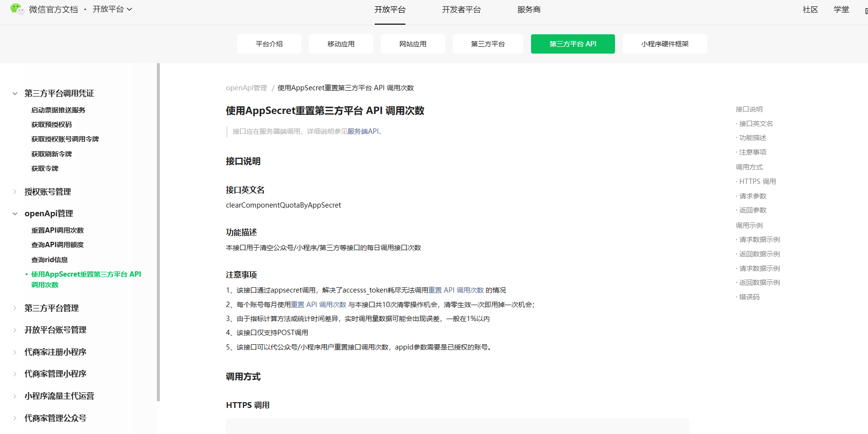Image resolution: width=868 pixels, height=434 pixels.
Task: Open 获取预授权码 in sidebar
Action: pyautogui.click(x=52, y=125)
